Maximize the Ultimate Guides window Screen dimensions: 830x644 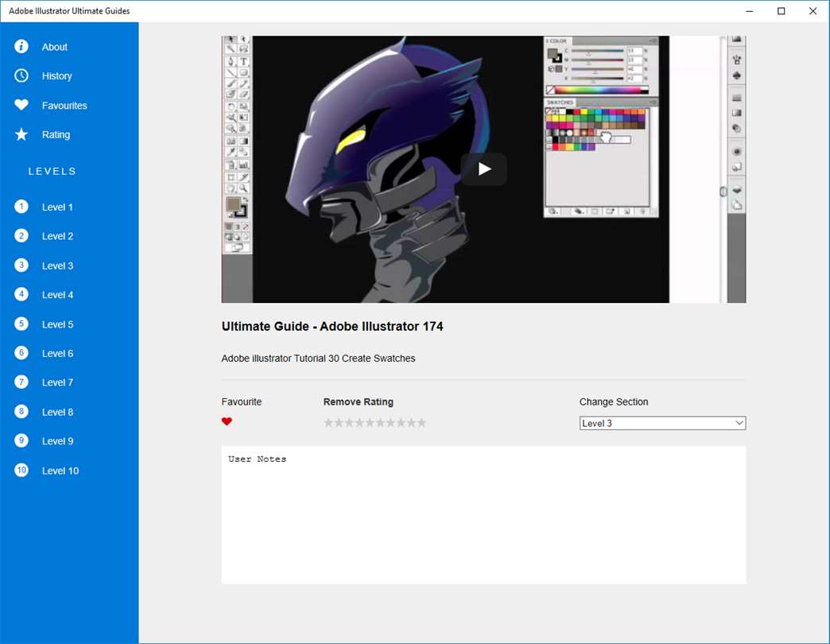(781, 11)
